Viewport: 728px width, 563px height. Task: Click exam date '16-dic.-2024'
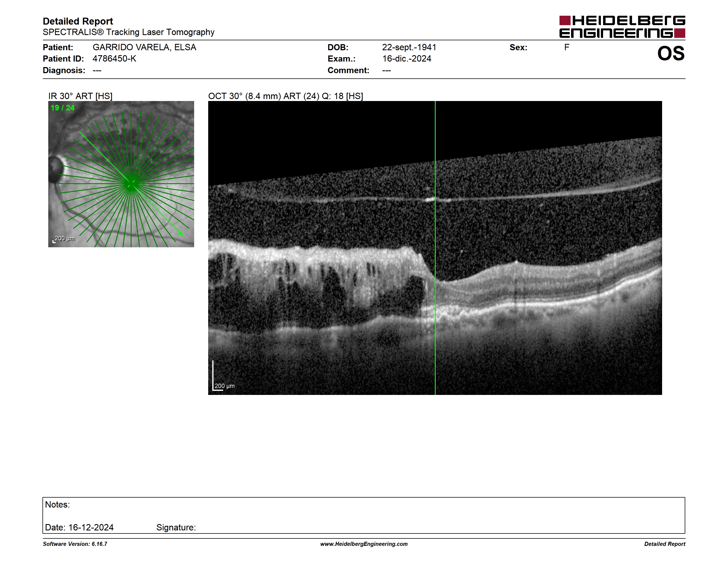(407, 59)
